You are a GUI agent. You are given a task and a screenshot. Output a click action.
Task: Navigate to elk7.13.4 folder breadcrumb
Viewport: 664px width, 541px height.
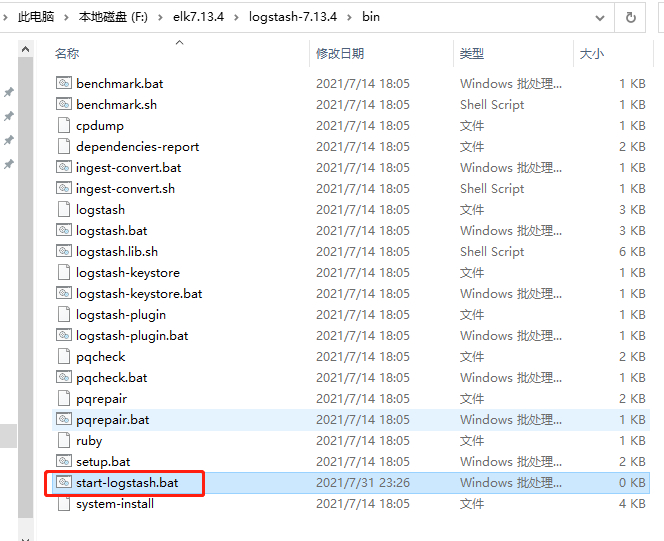tap(198, 17)
